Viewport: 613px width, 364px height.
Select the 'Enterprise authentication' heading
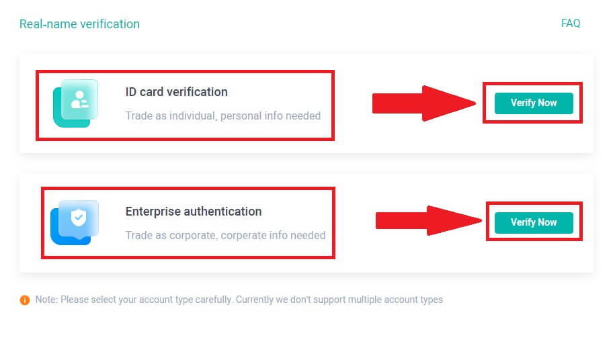click(193, 212)
